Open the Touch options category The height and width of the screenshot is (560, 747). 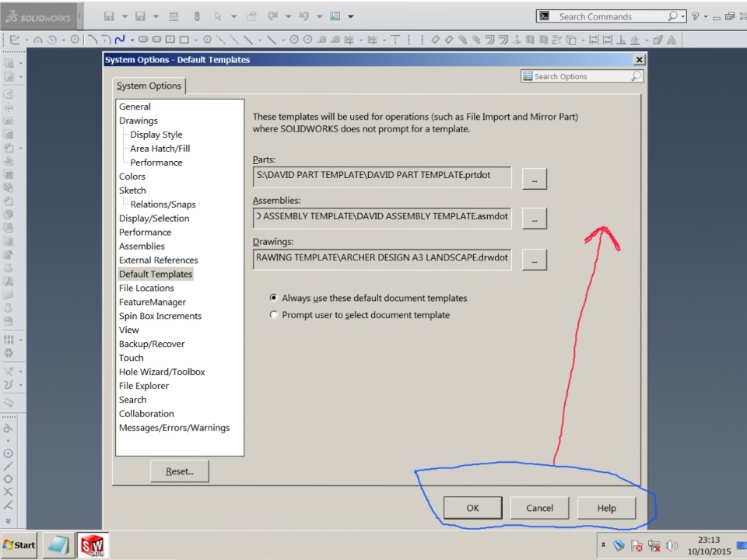pos(131,358)
